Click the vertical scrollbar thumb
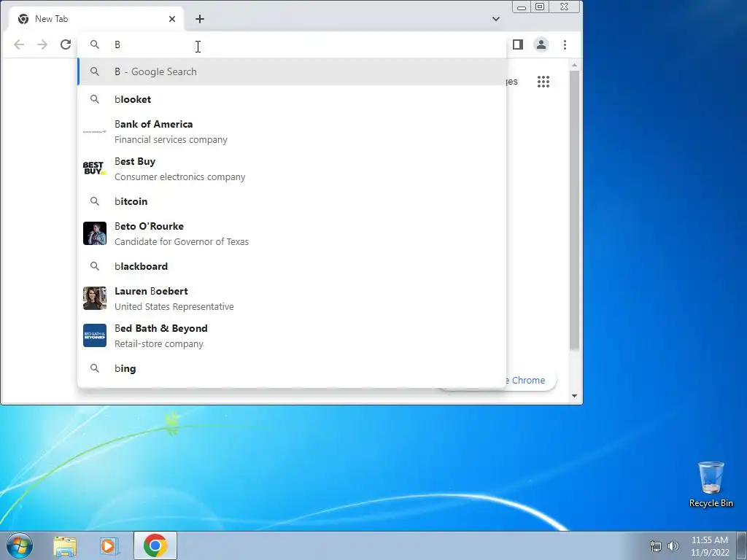The width and height of the screenshot is (747, 560). 575,211
